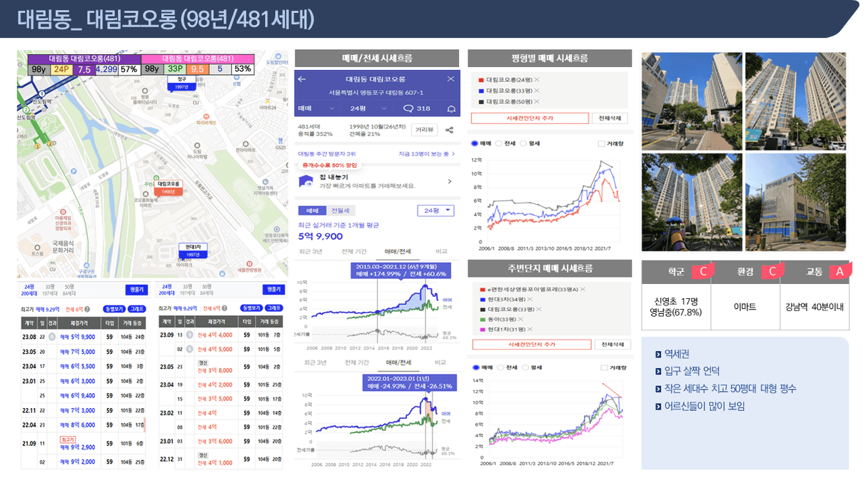868x488 pixels.
Task: Click 시세견인단지 추가 under 평형별 list
Action: point(530,118)
